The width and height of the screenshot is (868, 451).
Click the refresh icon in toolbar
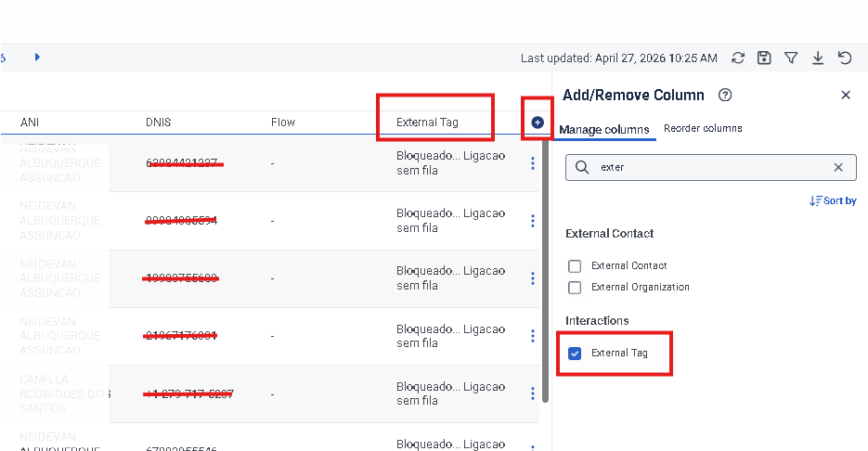point(738,58)
